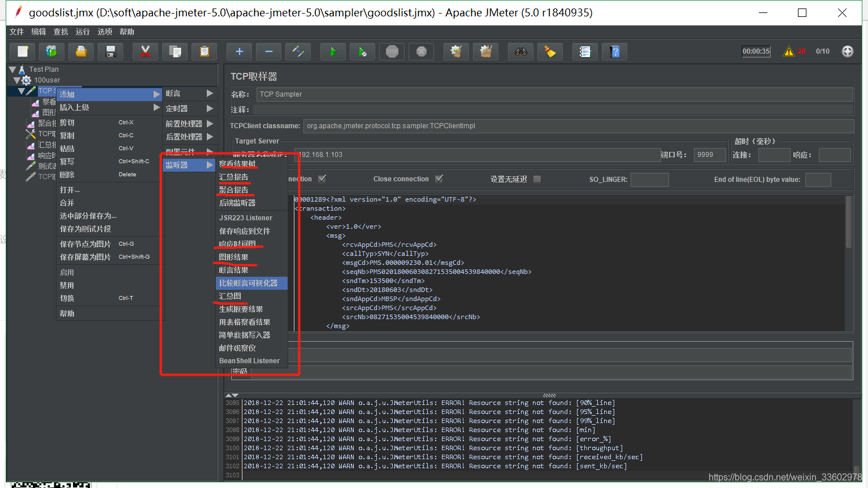Viewport: 868px width, 488px height.
Task: Click the 00:00:35 elapsed time display
Action: tap(756, 51)
